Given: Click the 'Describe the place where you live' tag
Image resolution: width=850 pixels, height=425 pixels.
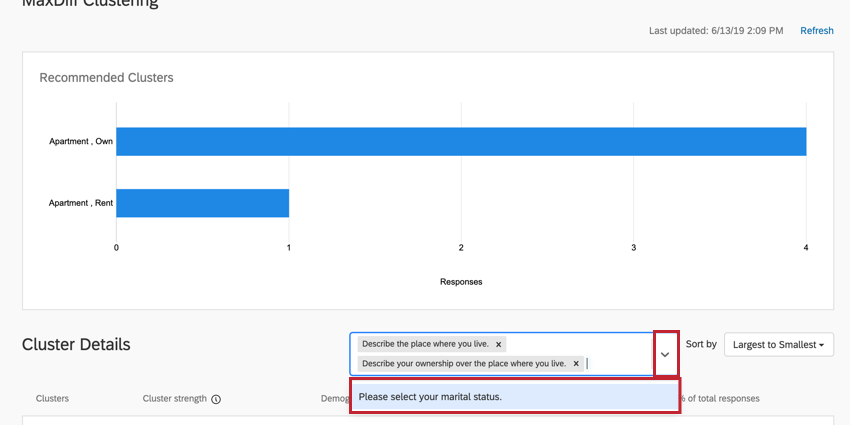Looking at the screenshot, I should click(425, 344).
